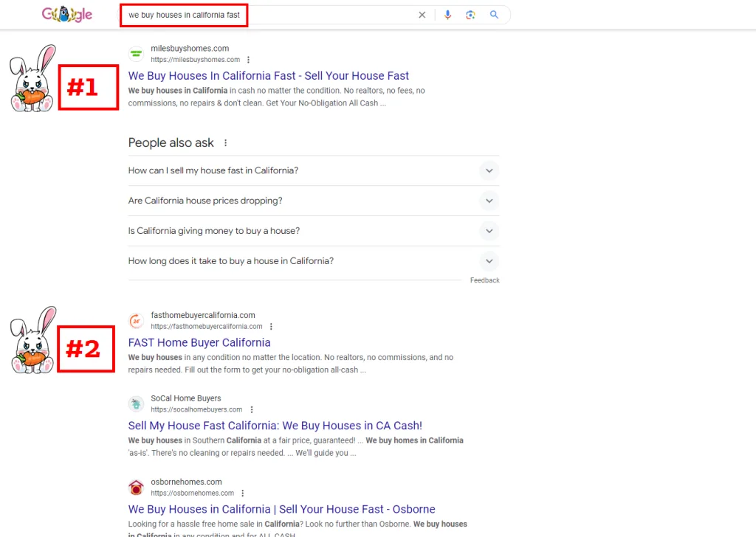
Task: Open options menu beside osbornehomes.com URL
Action: pos(242,493)
